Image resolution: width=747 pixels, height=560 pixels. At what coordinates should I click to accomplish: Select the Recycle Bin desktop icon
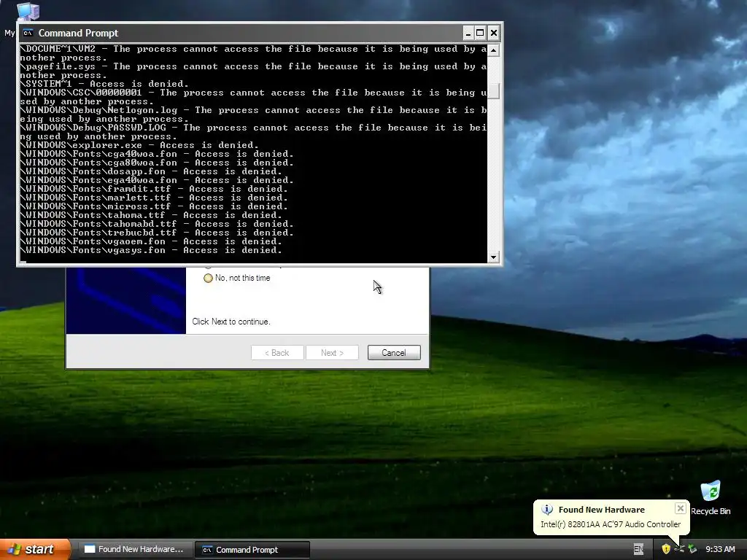711,498
